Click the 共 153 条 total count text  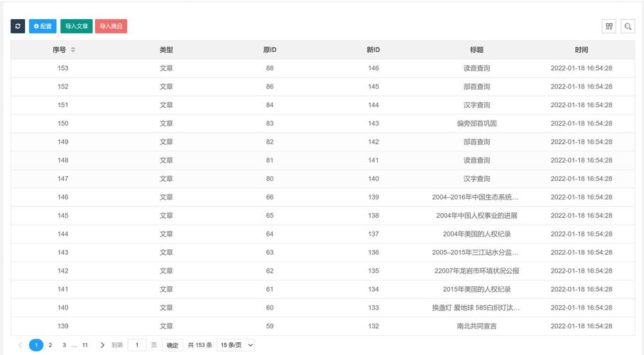200,345
